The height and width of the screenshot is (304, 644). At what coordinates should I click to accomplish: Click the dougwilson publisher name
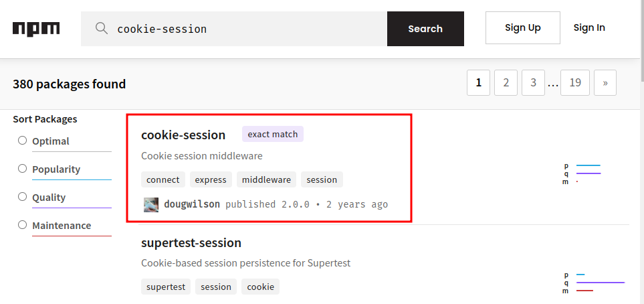pyautogui.click(x=192, y=204)
